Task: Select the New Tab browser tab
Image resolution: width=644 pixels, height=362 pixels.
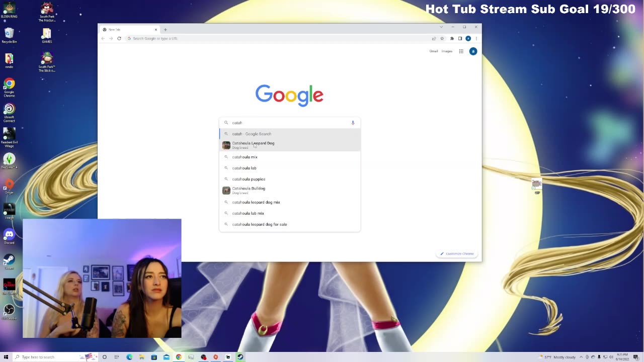Action: point(129,30)
